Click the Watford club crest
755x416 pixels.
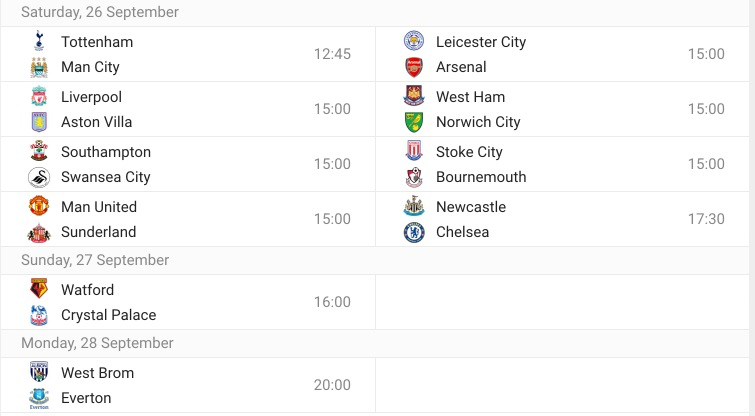click(x=39, y=290)
